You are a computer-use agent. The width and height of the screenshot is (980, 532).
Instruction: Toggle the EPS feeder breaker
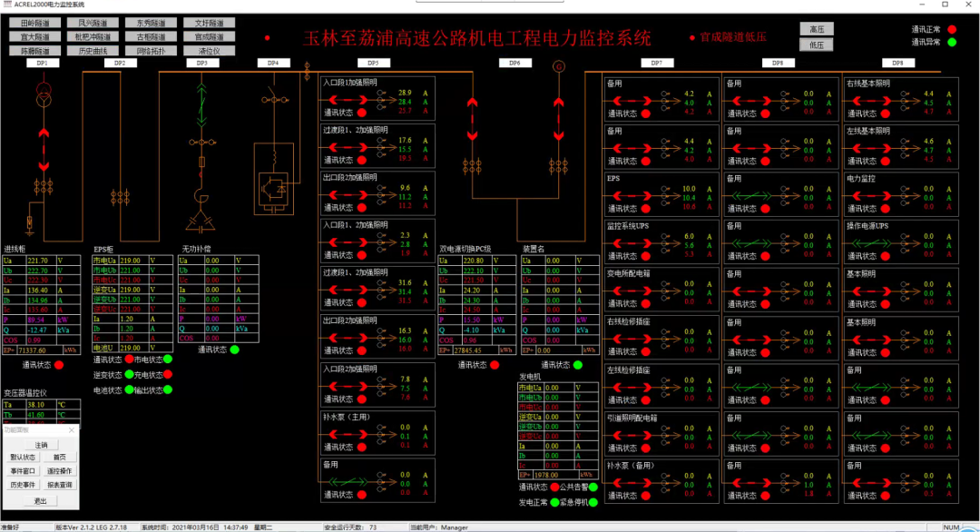tap(632, 196)
